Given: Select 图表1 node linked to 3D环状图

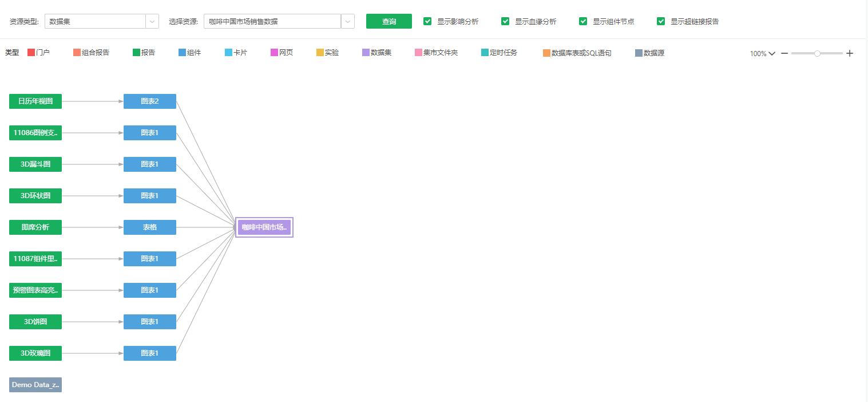Looking at the screenshot, I should click(150, 196).
